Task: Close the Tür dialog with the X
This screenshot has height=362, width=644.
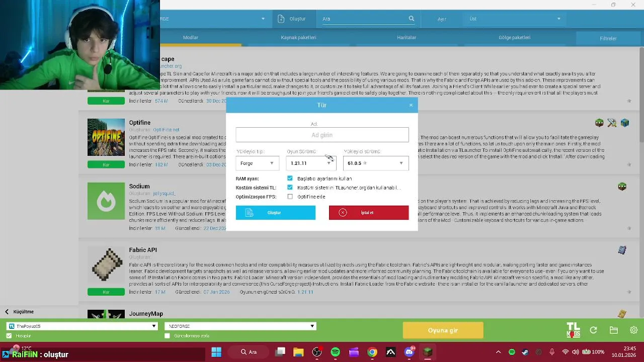Action: [411, 105]
